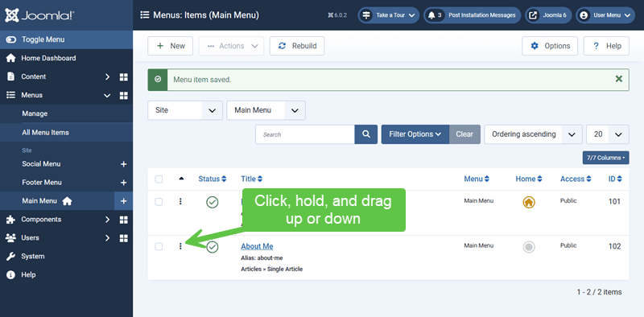Tick the checkbox for item ID 101

[x=159, y=202]
